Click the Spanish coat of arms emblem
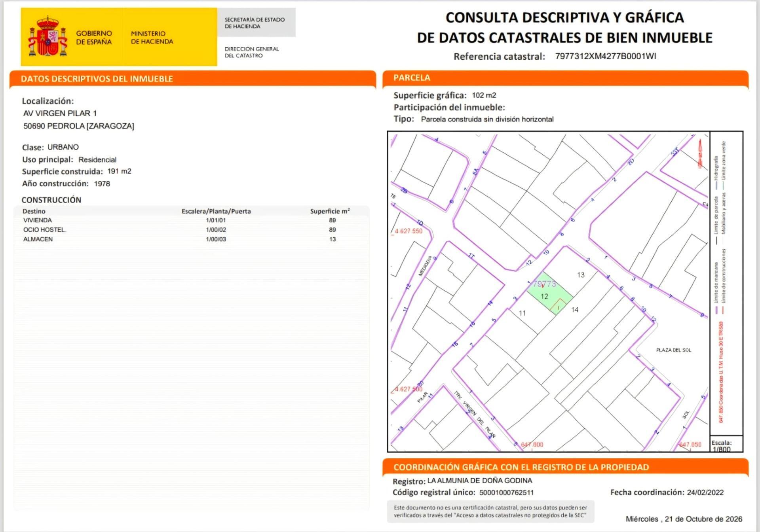Viewport: 760px width, 532px height. point(47,37)
